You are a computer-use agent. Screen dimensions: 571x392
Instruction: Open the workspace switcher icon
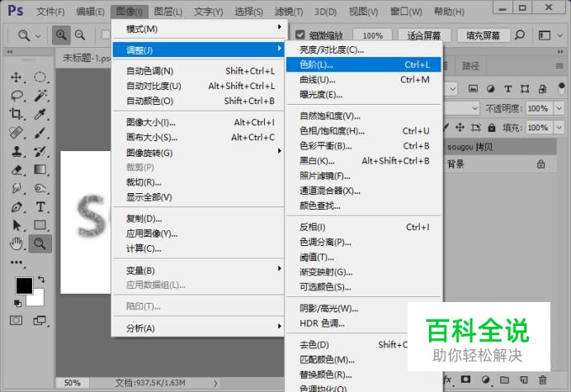545,35
